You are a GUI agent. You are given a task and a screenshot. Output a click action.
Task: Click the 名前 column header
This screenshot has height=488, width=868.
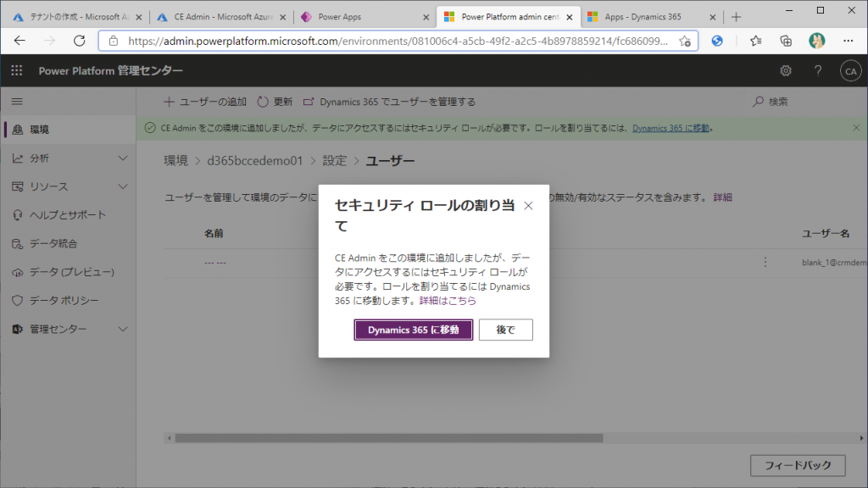pyautogui.click(x=214, y=234)
